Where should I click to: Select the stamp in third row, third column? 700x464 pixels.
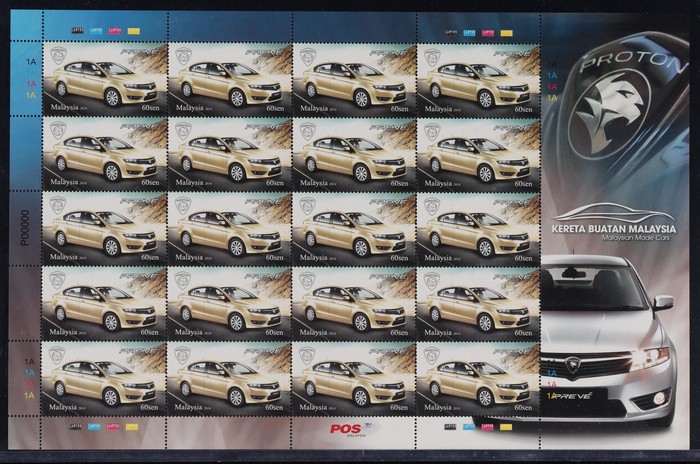tap(353, 229)
